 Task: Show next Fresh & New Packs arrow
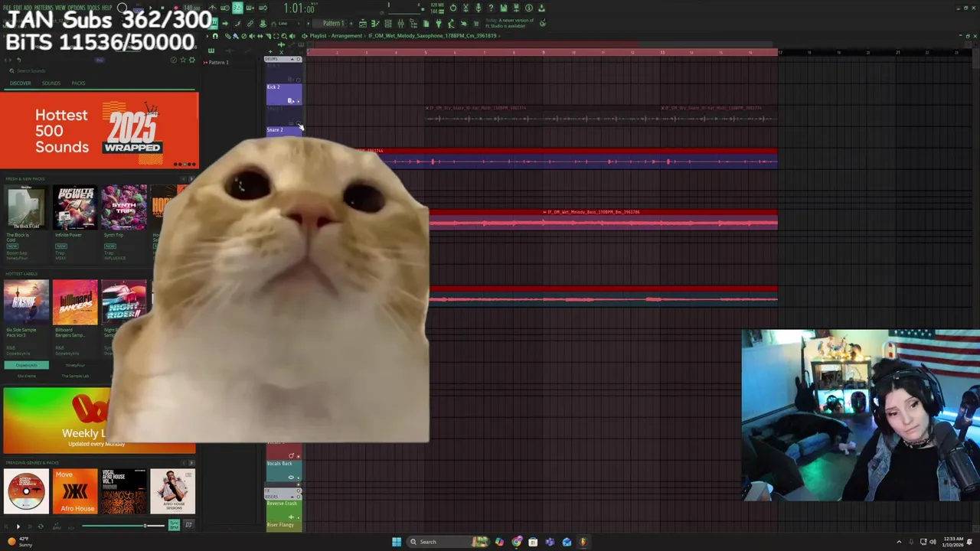click(x=192, y=179)
